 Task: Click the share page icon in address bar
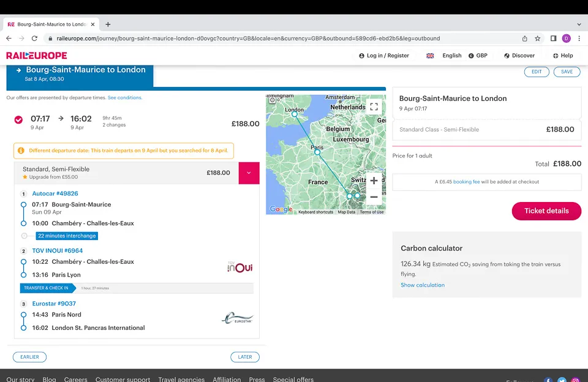pos(525,38)
